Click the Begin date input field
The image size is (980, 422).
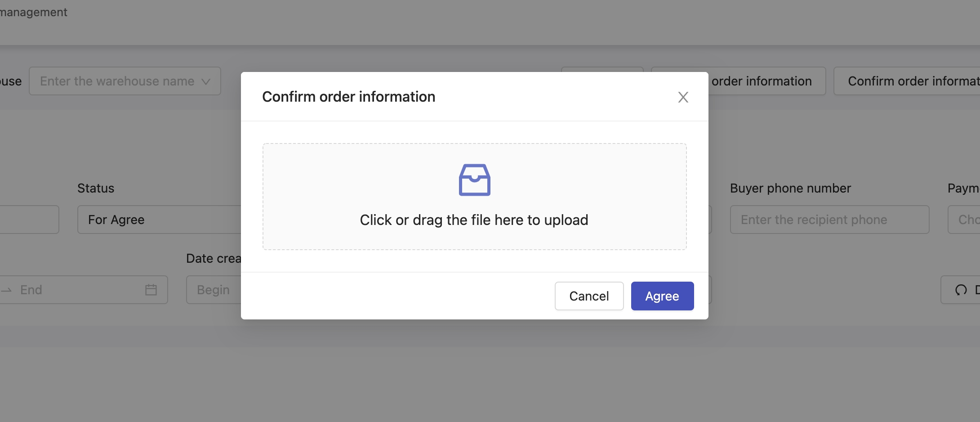[214, 290]
